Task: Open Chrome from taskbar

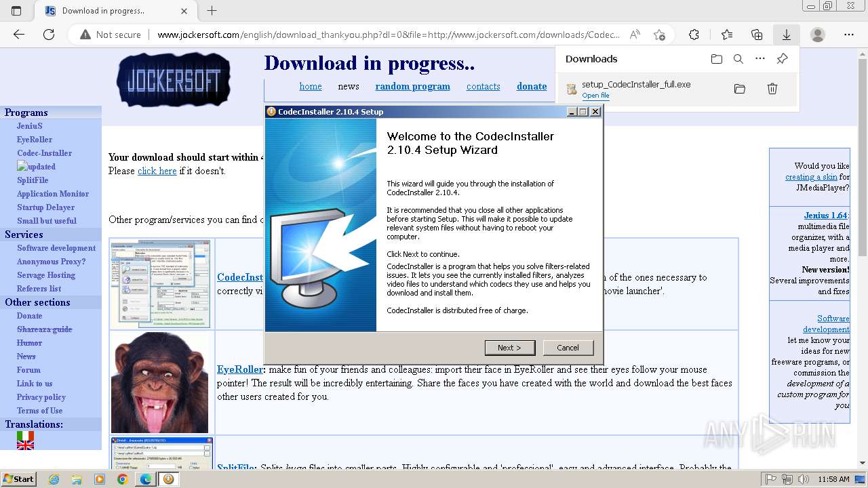Action: pos(122,479)
